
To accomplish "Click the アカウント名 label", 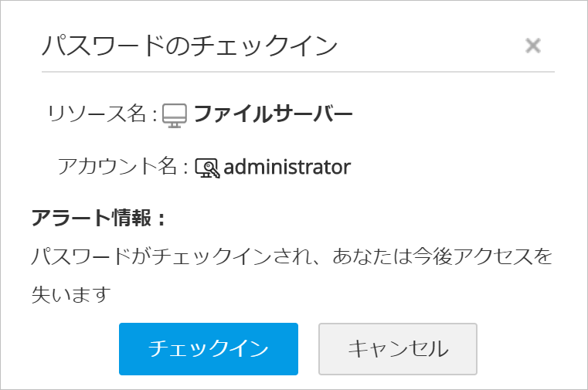I will click(x=118, y=167).
